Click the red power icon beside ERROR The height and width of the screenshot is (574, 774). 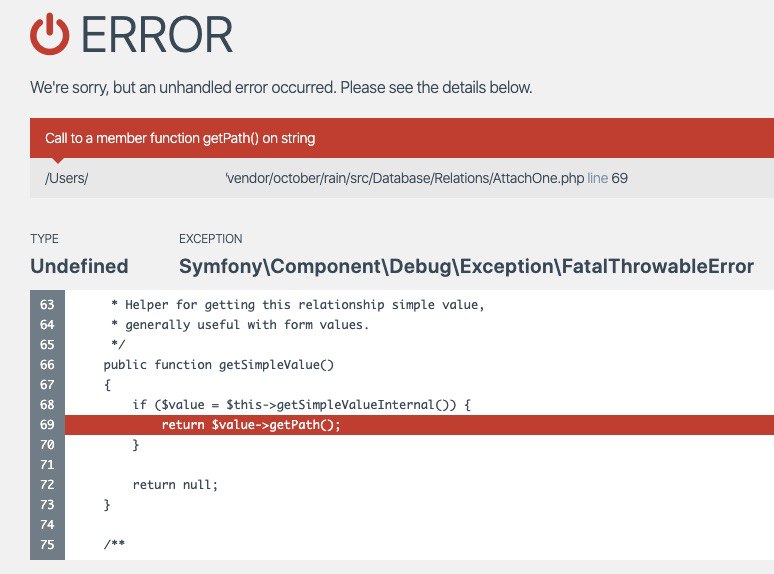click(49, 34)
